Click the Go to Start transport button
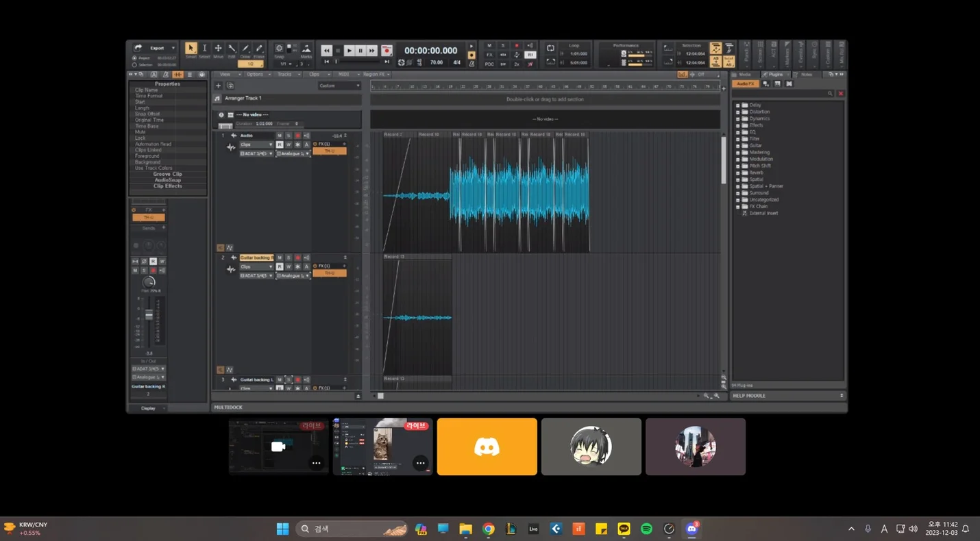Screen dimensions: 980x541 (x=327, y=62)
